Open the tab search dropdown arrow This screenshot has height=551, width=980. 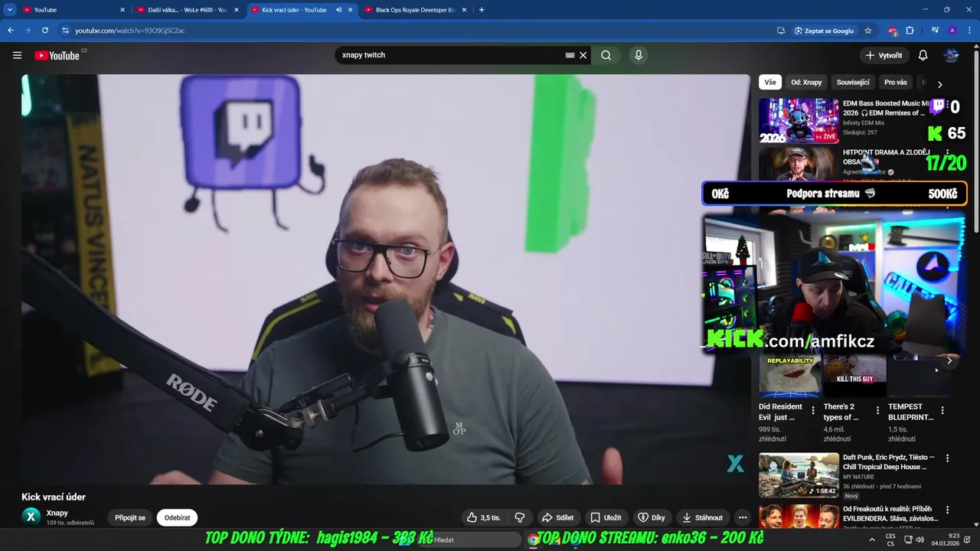pyautogui.click(x=10, y=10)
